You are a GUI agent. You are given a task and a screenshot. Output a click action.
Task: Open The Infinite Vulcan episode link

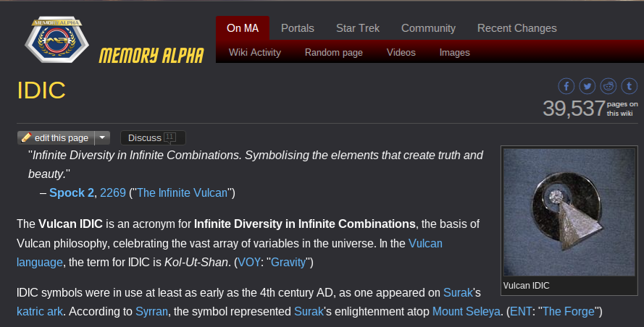pyautogui.click(x=183, y=193)
